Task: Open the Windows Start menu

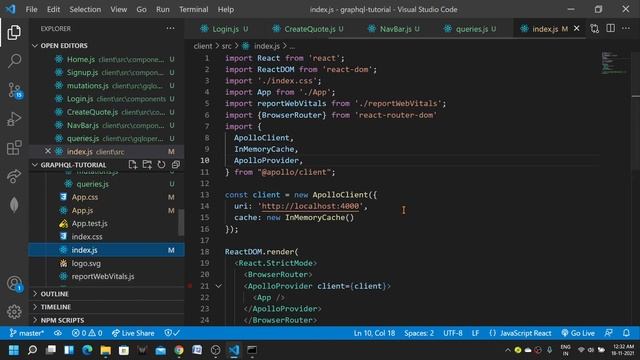Action: [14, 350]
